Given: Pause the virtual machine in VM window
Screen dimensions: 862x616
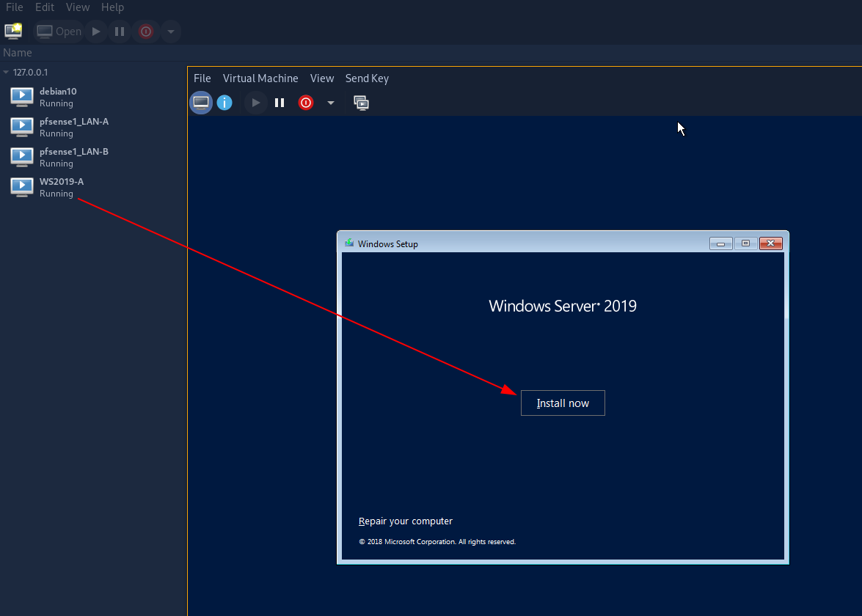Looking at the screenshot, I should coord(280,103).
